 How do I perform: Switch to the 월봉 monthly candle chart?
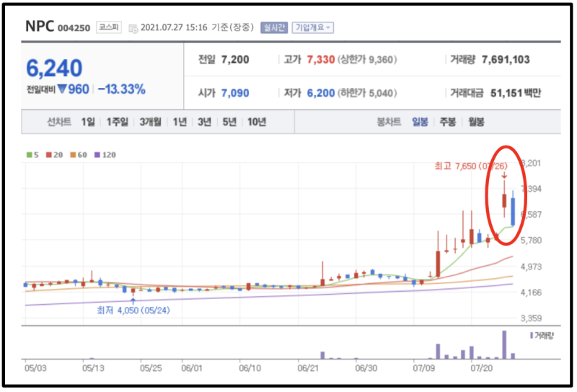(x=476, y=122)
